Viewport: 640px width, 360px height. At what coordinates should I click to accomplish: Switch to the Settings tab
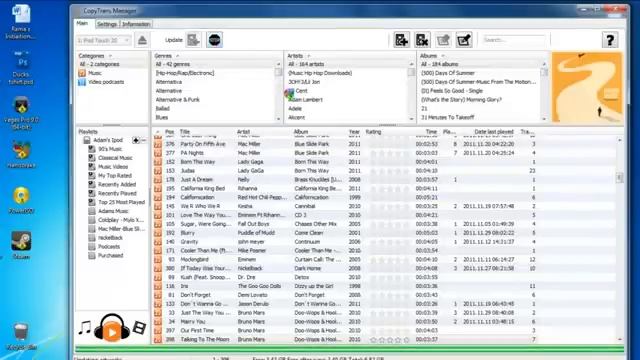107,24
